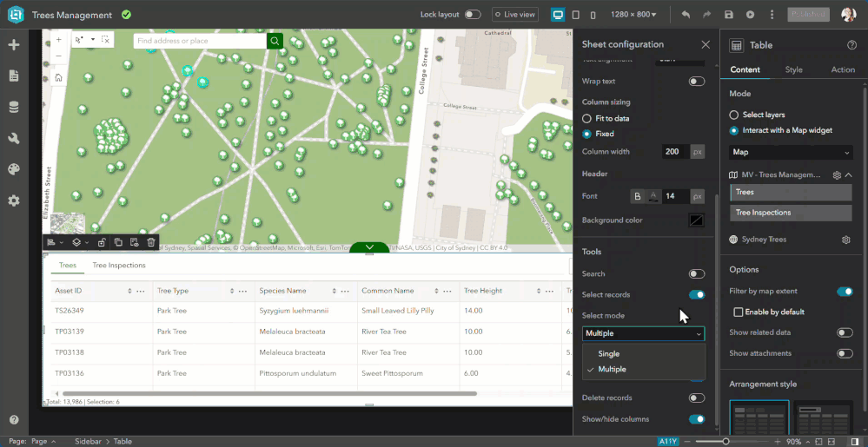The image size is (868, 447).
Task: Click the lock position icon in widget toolbar
Action: coord(102,242)
